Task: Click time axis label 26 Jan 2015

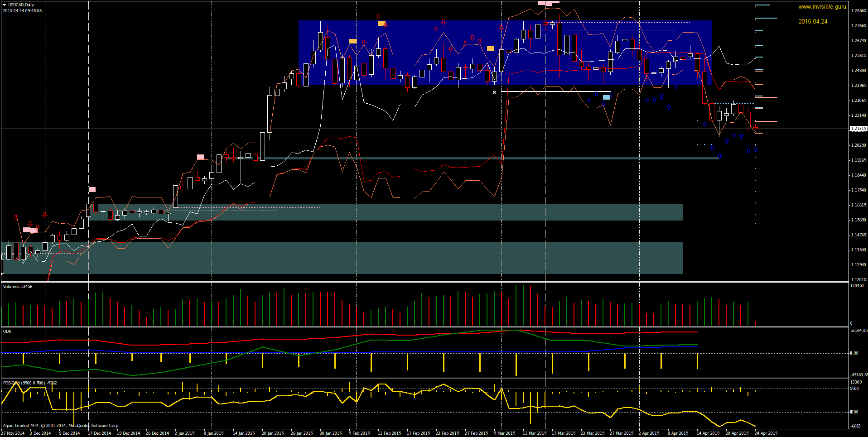Action: [302, 433]
